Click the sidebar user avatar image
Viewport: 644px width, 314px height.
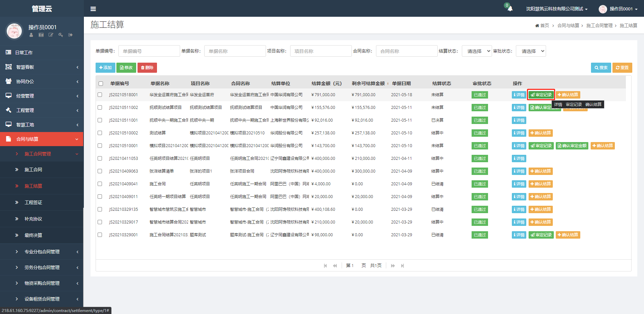(14, 31)
